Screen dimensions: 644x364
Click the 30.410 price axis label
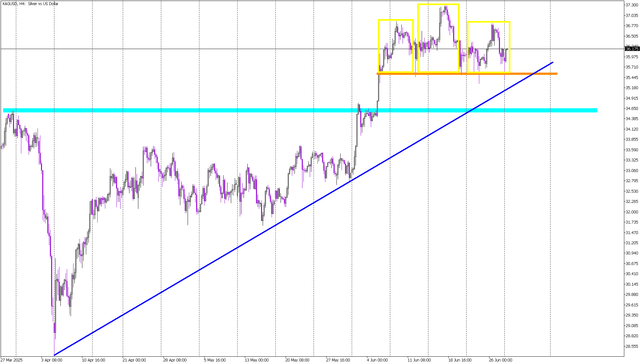(x=632, y=274)
